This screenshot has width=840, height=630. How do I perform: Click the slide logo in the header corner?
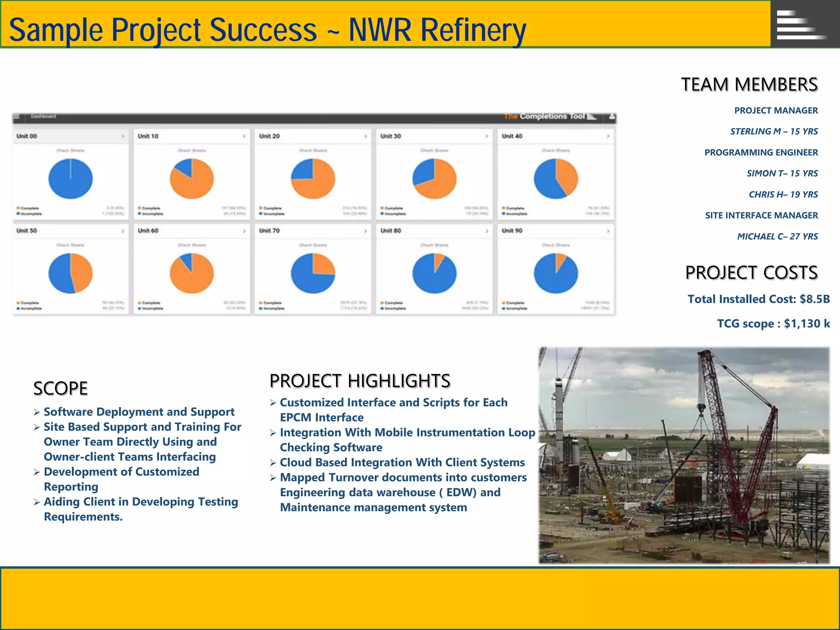pos(800,25)
